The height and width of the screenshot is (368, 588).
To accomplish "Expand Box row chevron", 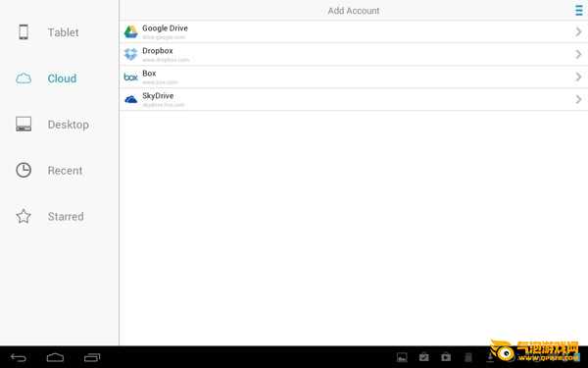I will tap(578, 77).
